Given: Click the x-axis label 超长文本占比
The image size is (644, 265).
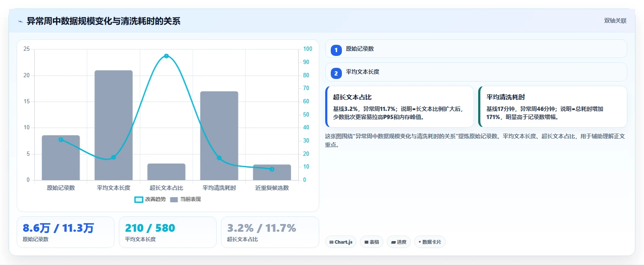Looking at the screenshot, I should coord(166,188).
